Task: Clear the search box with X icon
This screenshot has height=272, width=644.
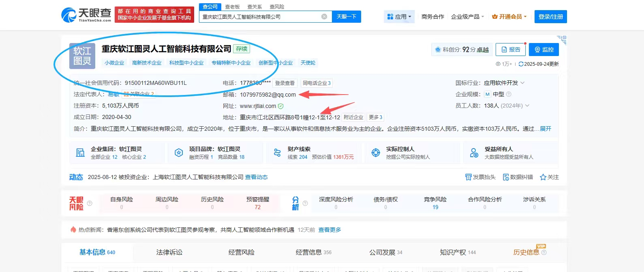Action: 324,17
